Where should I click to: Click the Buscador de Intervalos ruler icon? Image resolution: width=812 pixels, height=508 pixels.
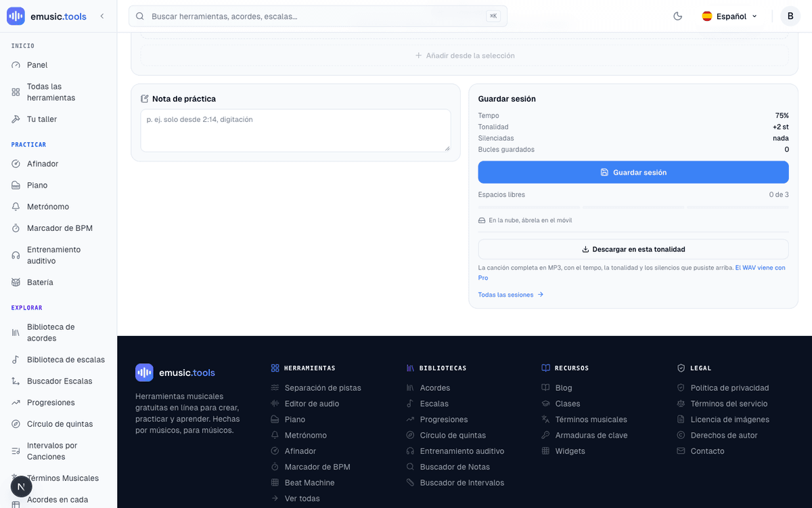[x=410, y=483]
